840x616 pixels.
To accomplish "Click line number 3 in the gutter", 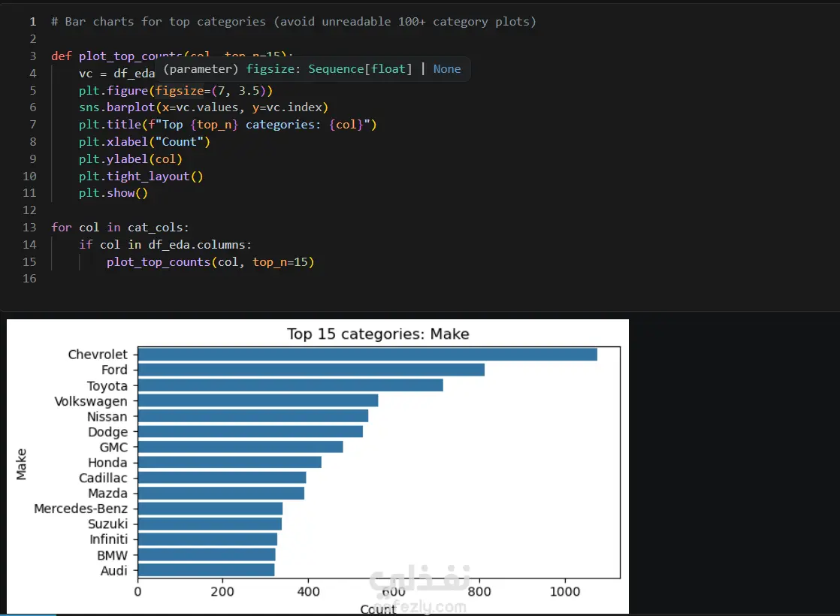I will click(32, 56).
